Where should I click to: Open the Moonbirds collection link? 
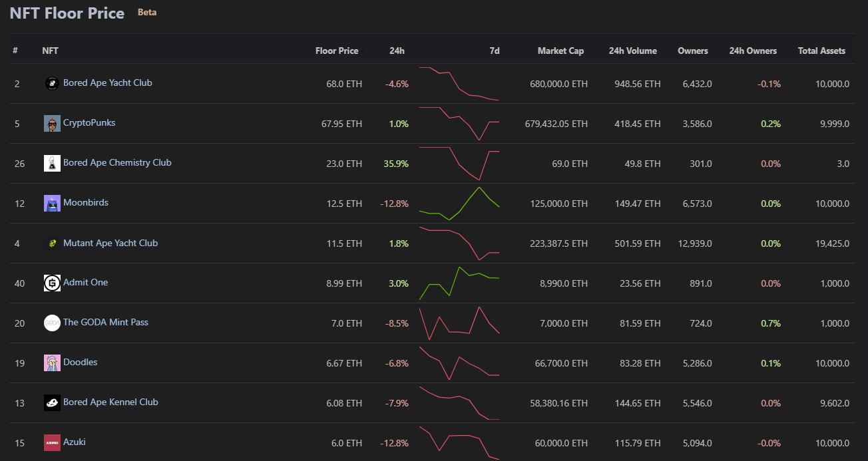coord(86,203)
